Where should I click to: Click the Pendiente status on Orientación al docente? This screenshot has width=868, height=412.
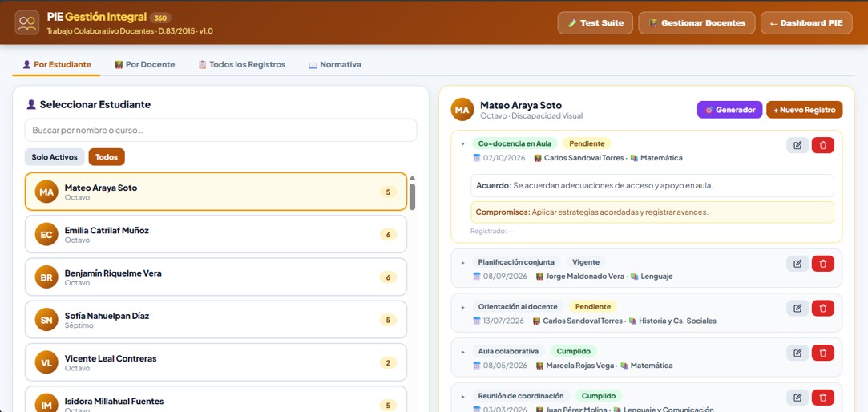pos(593,306)
